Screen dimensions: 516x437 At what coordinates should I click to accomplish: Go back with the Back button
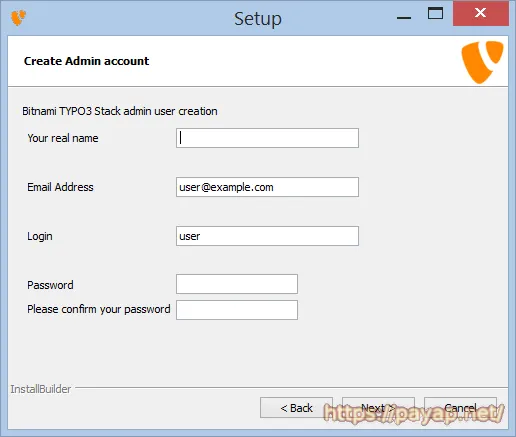click(x=296, y=408)
